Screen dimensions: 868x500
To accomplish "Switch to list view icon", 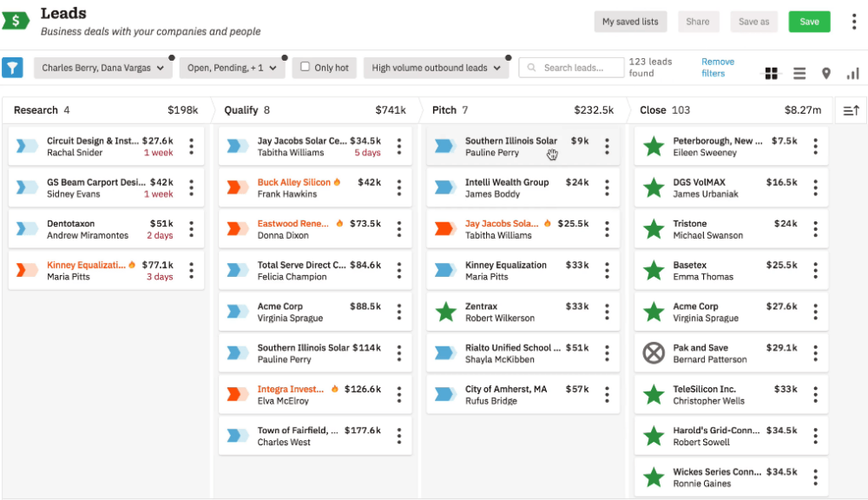I will click(799, 73).
